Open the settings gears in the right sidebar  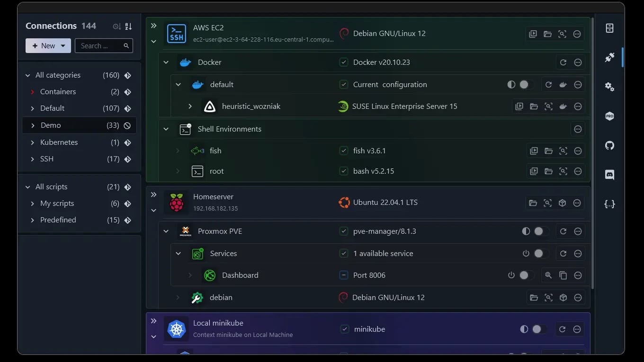click(609, 87)
